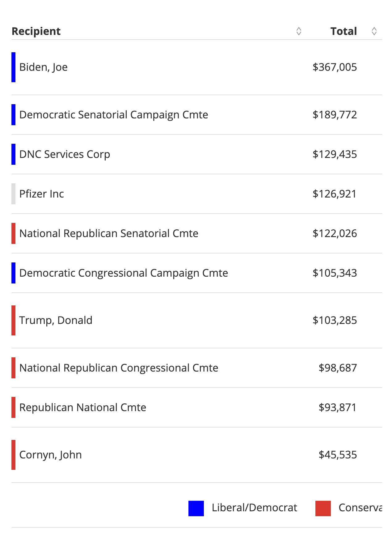The width and height of the screenshot is (392, 536).
Task: Select Democratic Senatorial Campaign Cmte recipient
Action: (x=114, y=115)
